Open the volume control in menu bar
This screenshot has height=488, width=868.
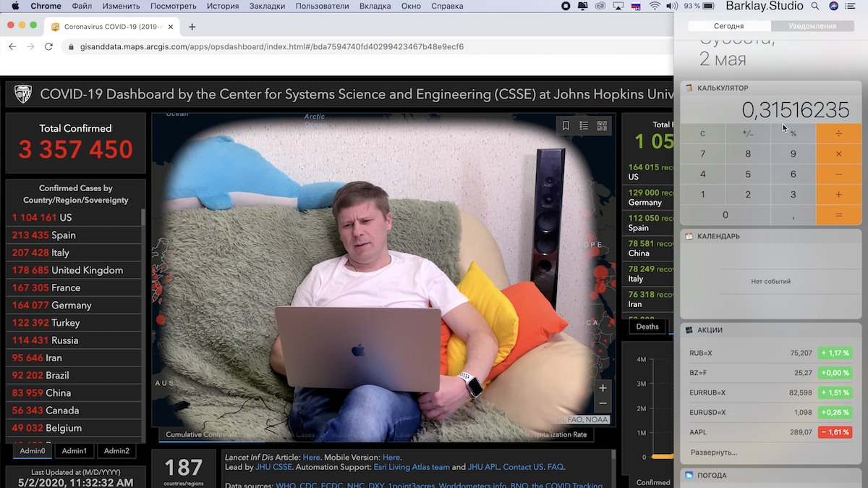click(673, 6)
